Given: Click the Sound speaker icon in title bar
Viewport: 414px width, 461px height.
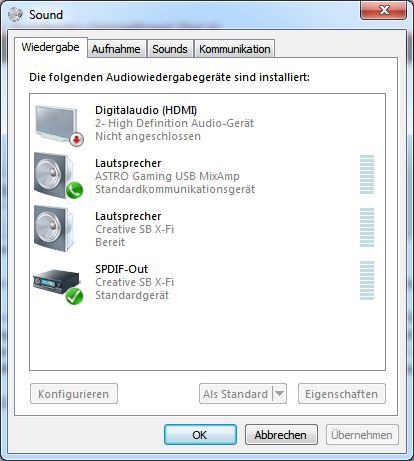Looking at the screenshot, I should pyautogui.click(x=15, y=14).
